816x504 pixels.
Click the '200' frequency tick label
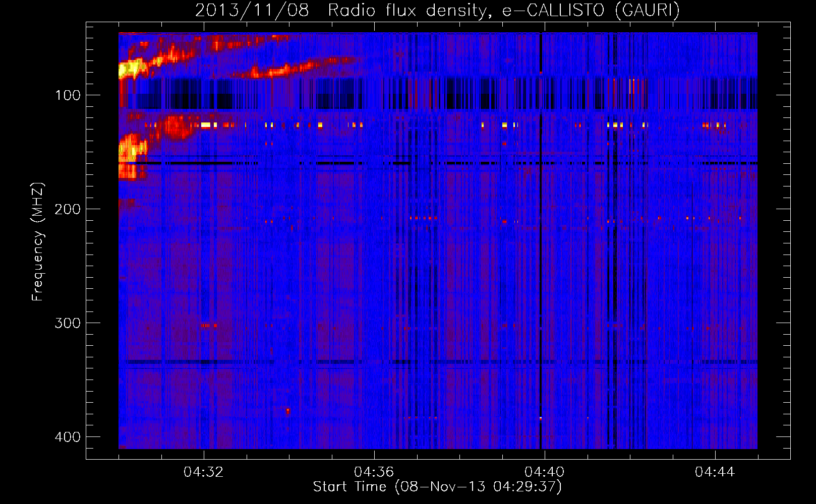[68, 209]
